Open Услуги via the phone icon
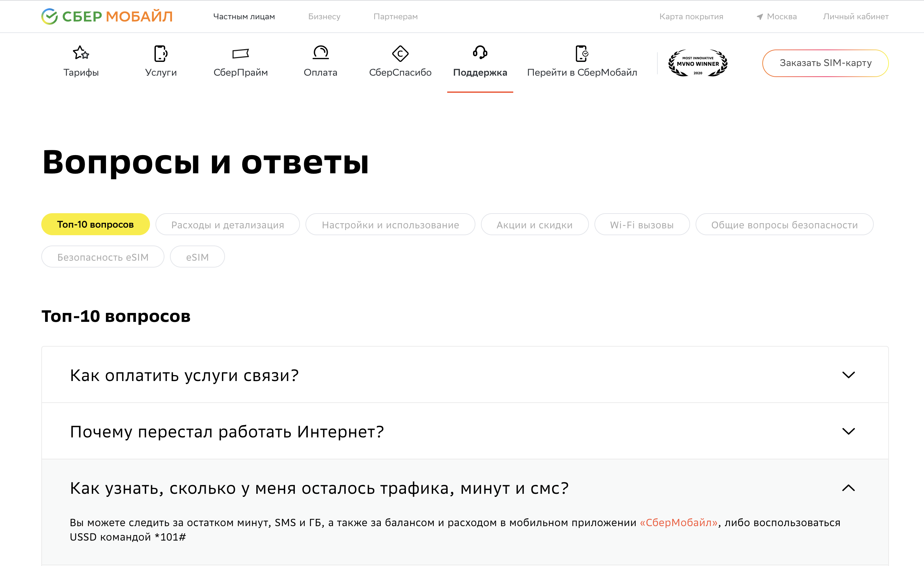The image size is (924, 566). [161, 53]
